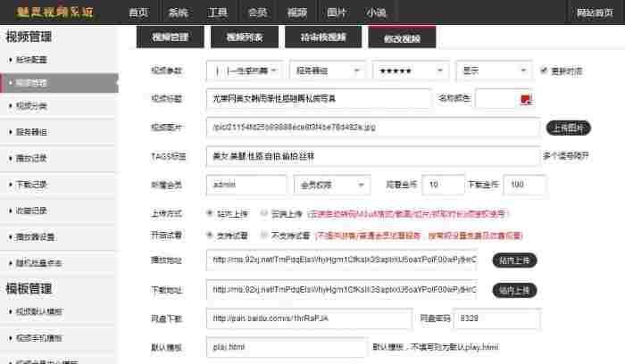Image resolution: width=625 pixels, height=364 pixels.
Task: Switch to the 视频列表 tab
Action: [244, 37]
